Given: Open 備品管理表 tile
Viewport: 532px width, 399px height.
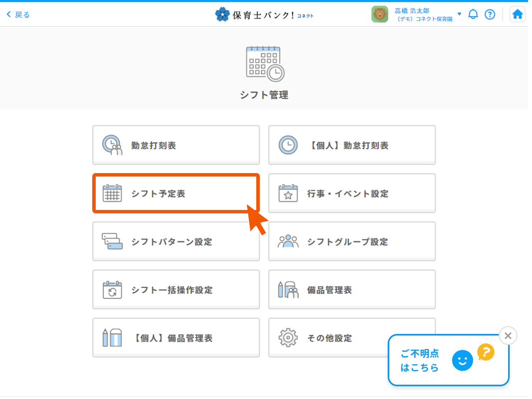Looking at the screenshot, I should [x=352, y=290].
